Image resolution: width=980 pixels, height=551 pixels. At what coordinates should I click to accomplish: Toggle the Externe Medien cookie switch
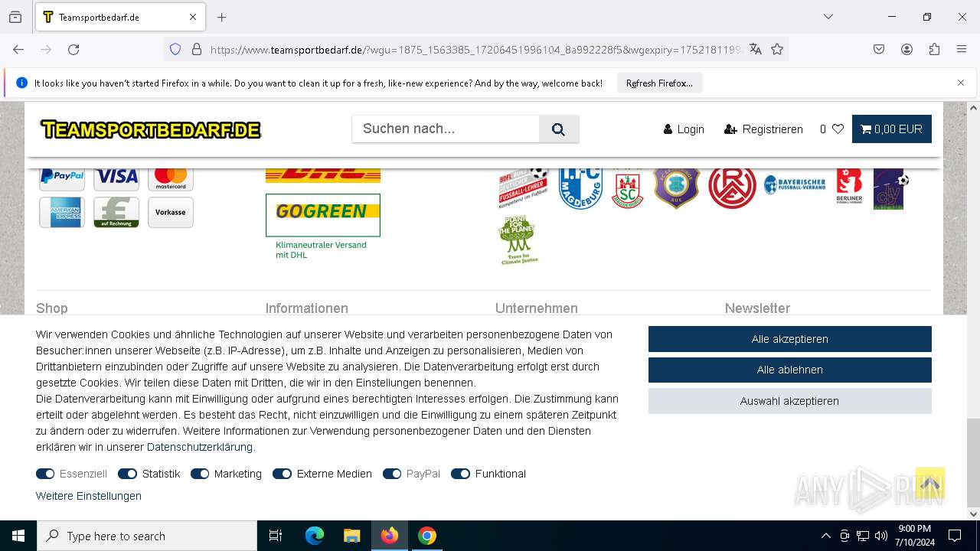point(282,474)
